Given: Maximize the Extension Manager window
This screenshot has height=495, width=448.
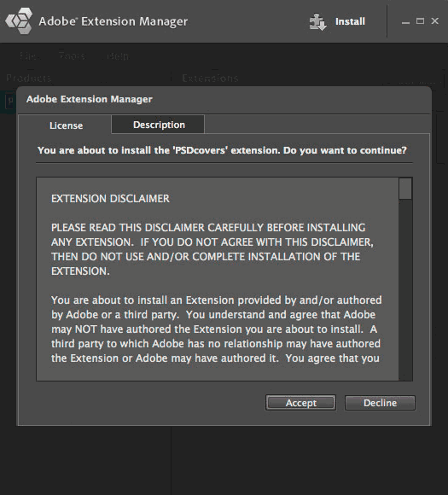Looking at the screenshot, I should (x=420, y=21).
